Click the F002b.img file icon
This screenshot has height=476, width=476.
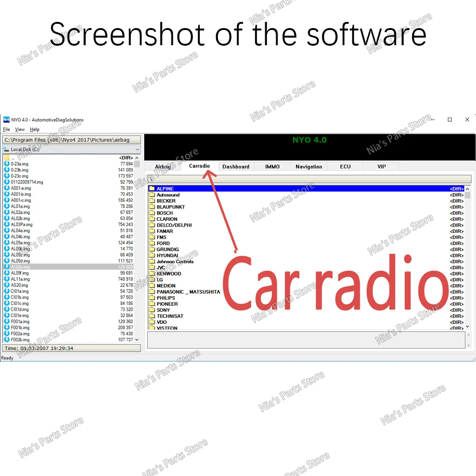pyautogui.click(x=7, y=340)
